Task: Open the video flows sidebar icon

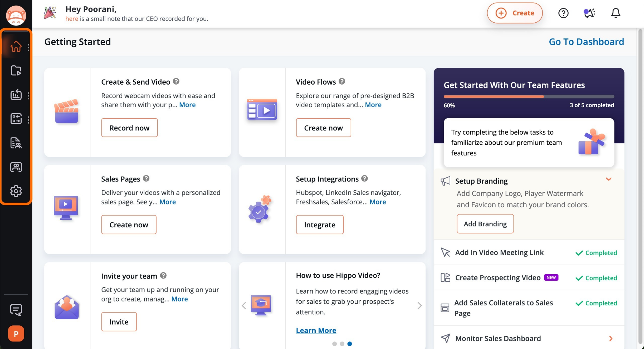Action: point(16,119)
